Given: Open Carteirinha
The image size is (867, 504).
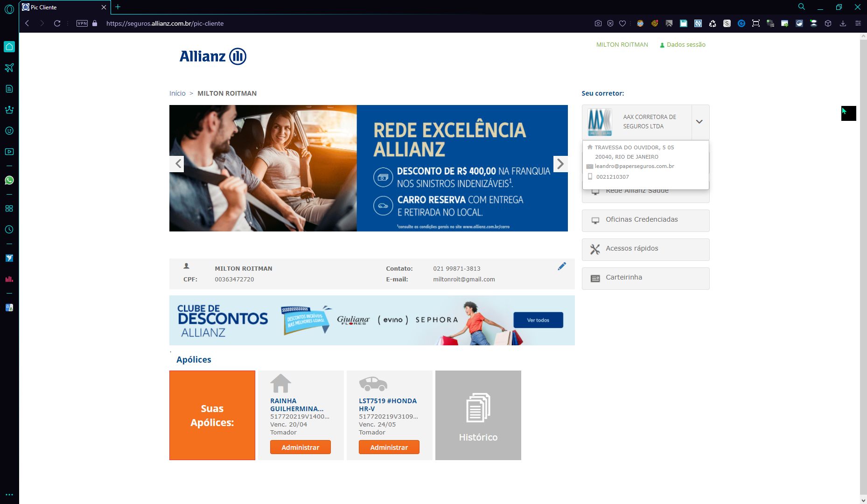Looking at the screenshot, I should coord(645,278).
